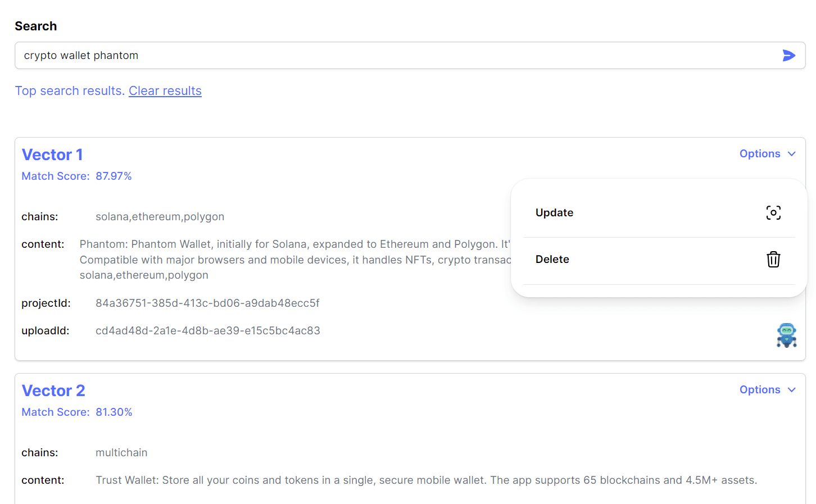
Task: Focus the search field containing crypto wallet phantom
Action: pos(410,56)
